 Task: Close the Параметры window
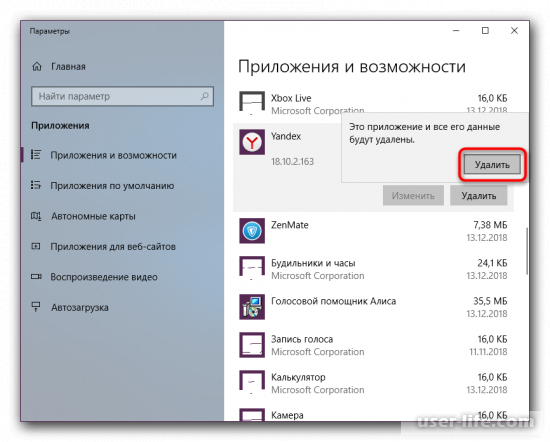click(x=514, y=31)
